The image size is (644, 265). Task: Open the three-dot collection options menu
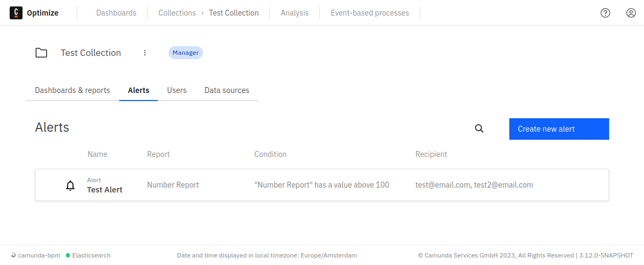point(144,53)
